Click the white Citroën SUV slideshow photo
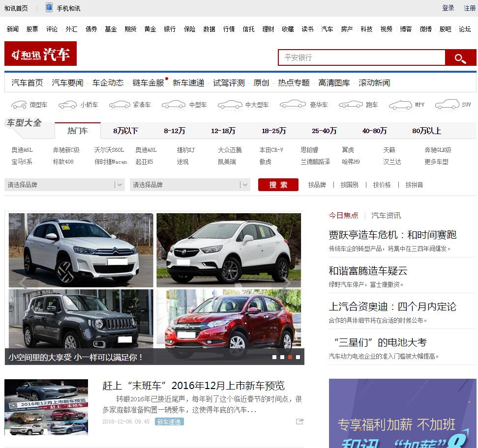 (81, 250)
